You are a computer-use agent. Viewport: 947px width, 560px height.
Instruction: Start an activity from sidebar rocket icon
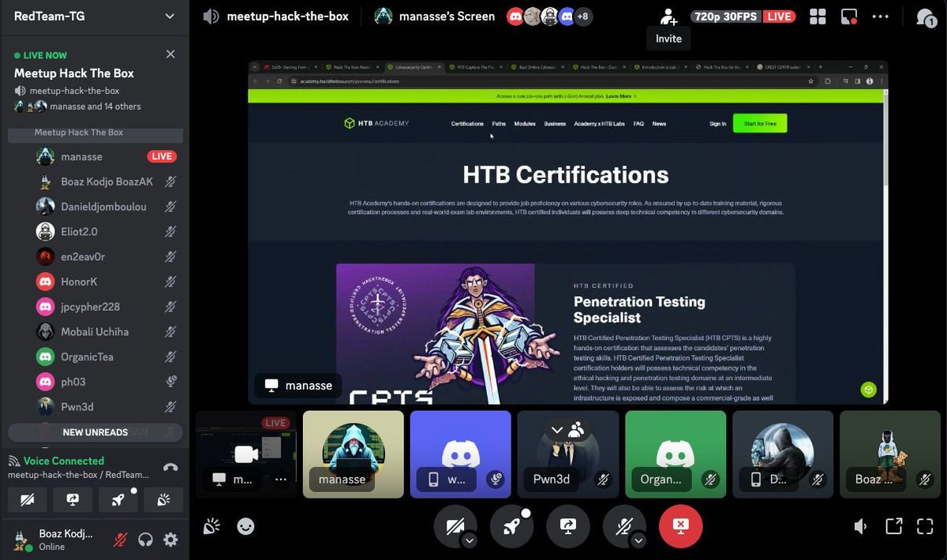pyautogui.click(x=118, y=499)
